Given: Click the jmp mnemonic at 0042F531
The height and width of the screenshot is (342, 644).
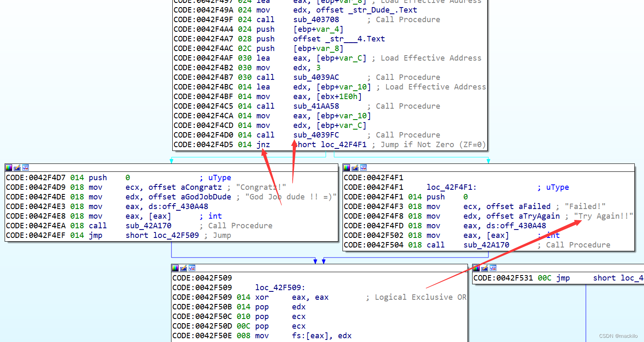Looking at the screenshot, I should point(563,278).
